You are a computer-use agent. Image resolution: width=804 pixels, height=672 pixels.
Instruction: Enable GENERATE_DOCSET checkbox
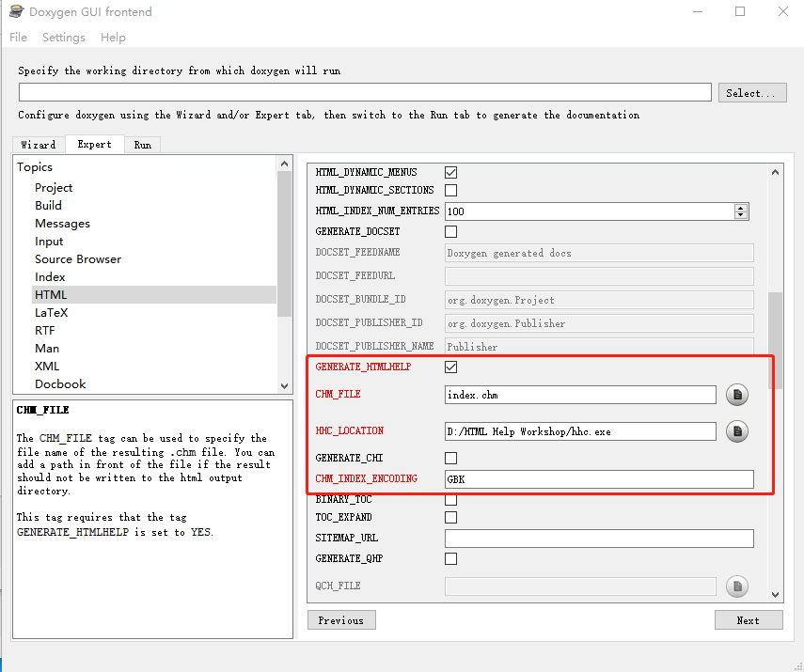pyautogui.click(x=450, y=232)
